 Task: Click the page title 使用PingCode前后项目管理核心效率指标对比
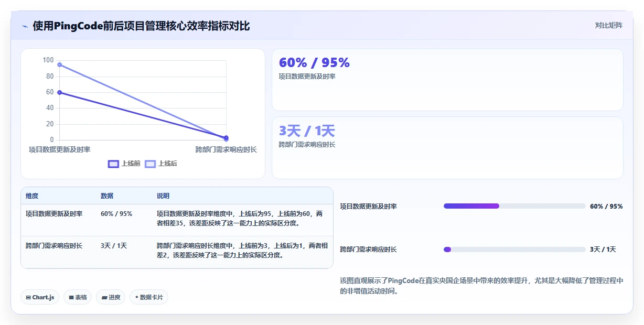coord(141,26)
